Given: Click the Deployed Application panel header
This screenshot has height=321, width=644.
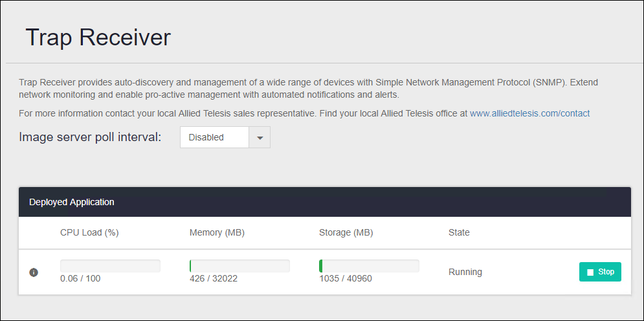Looking at the screenshot, I should tap(72, 202).
